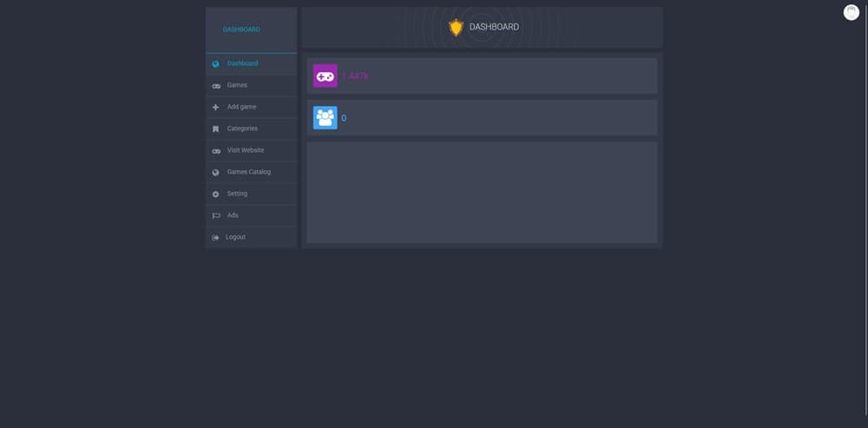Click the purple gamepad icon tile

pyautogui.click(x=325, y=76)
